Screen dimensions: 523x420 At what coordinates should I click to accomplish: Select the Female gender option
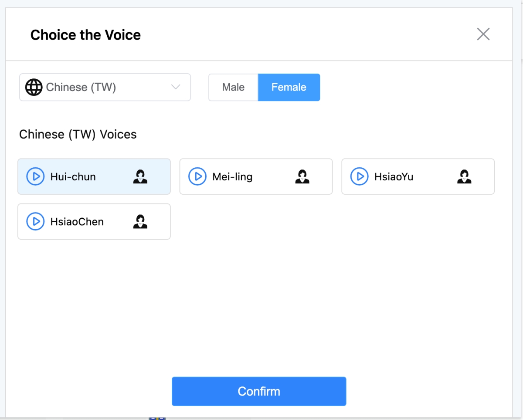289,87
